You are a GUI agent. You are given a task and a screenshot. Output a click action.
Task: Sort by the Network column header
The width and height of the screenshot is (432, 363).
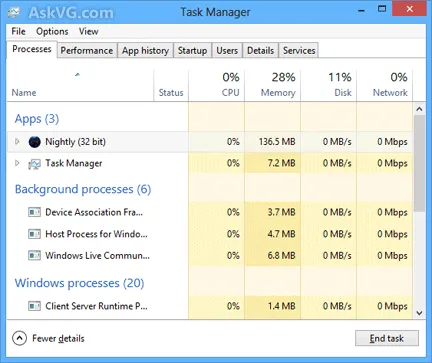pos(385,85)
